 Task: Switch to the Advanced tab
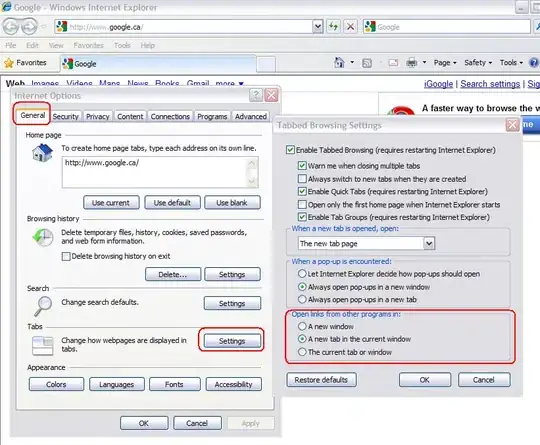251,116
